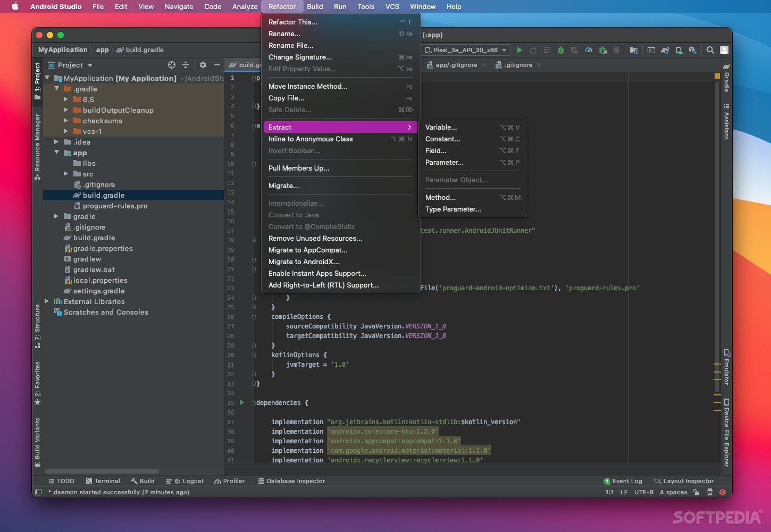Toggle the Build Variants side tab

tap(37, 442)
